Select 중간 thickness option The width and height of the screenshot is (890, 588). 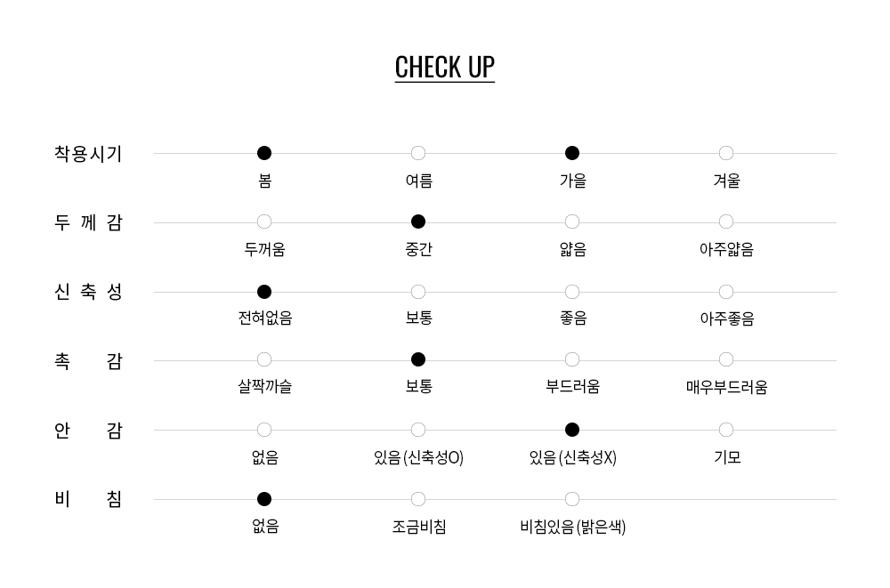click(418, 222)
